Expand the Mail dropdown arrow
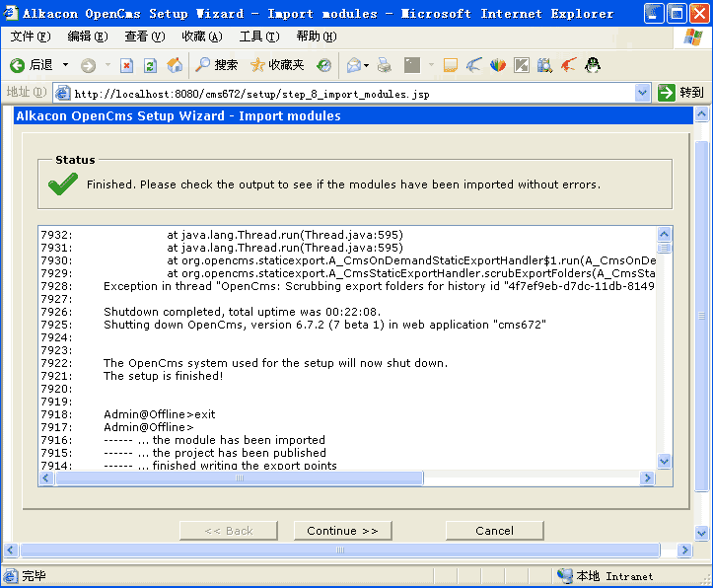Image resolution: width=713 pixels, height=588 pixels. [366, 65]
